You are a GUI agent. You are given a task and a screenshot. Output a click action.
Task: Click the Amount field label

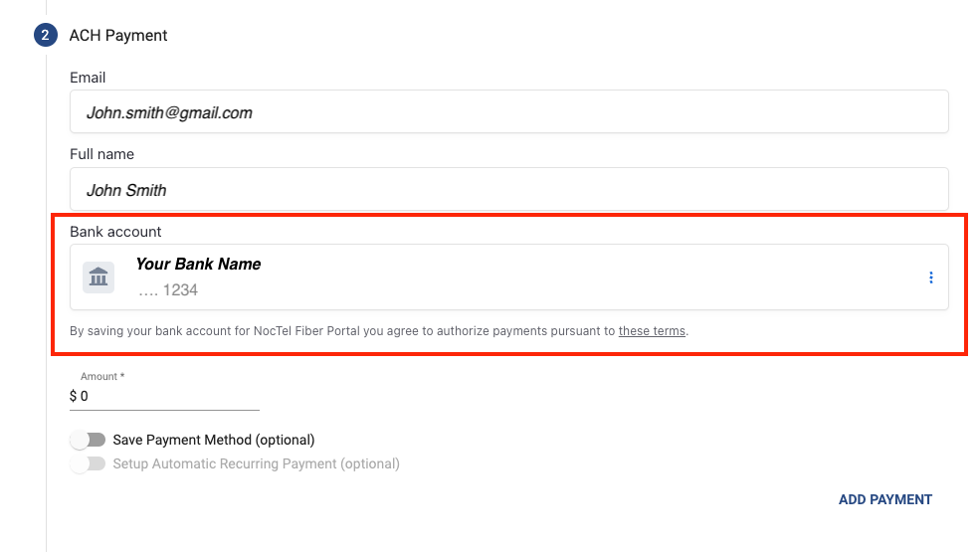coord(102,377)
